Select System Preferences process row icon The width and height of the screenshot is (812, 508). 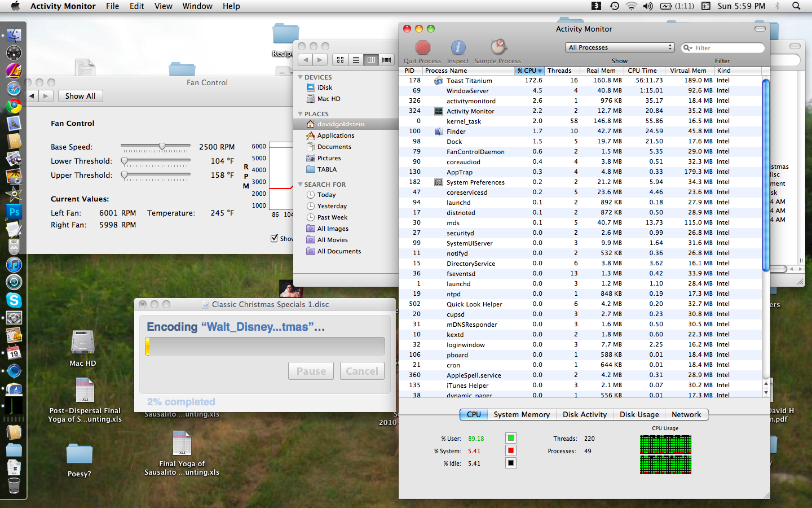(x=438, y=182)
